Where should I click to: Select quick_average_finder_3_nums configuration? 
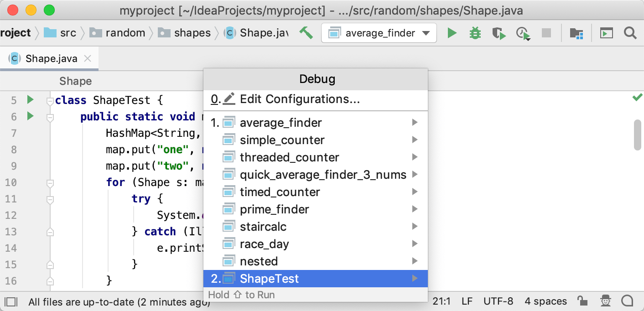pyautogui.click(x=316, y=175)
